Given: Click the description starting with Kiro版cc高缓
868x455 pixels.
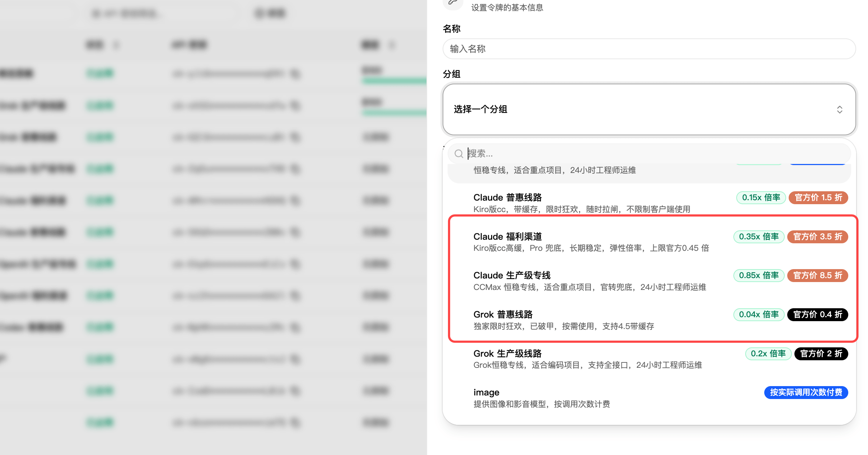Looking at the screenshot, I should tap(591, 248).
